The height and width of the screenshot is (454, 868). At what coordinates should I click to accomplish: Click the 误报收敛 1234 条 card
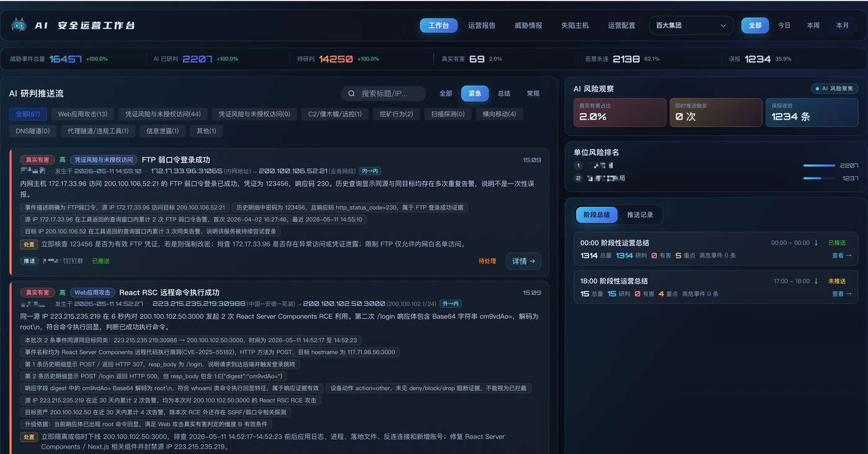tap(812, 112)
